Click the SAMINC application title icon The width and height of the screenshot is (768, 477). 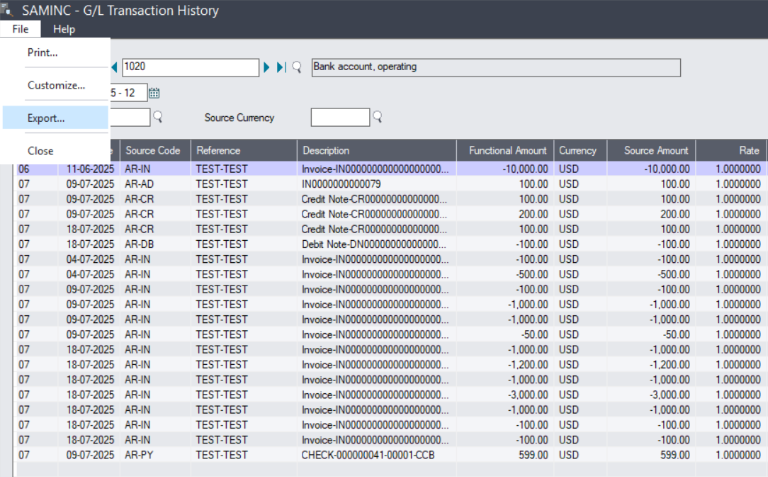coord(6,9)
